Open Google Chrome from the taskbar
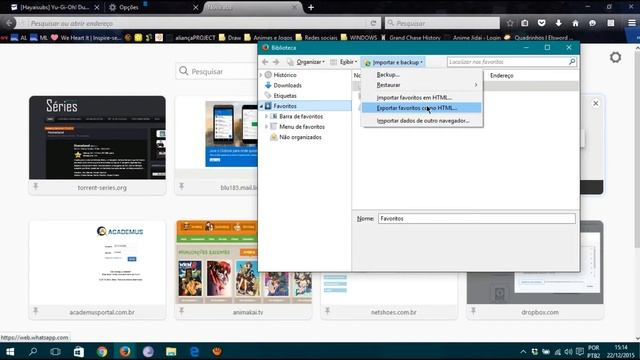This screenshot has height=360, width=640. [x=102, y=351]
